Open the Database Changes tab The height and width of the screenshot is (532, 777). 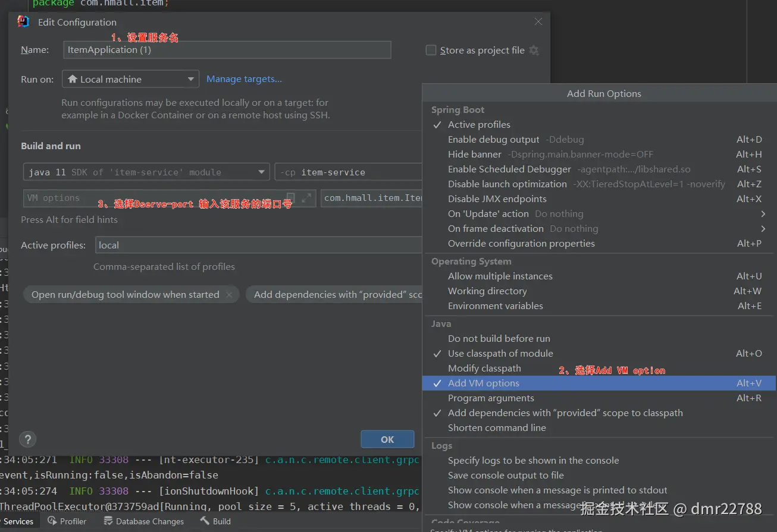[143, 521]
